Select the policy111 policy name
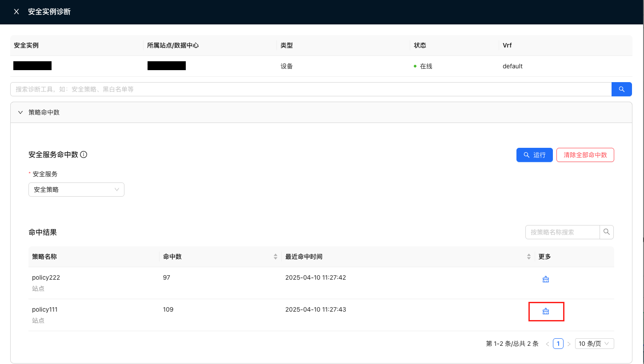This screenshot has width=644, height=364. click(44, 309)
